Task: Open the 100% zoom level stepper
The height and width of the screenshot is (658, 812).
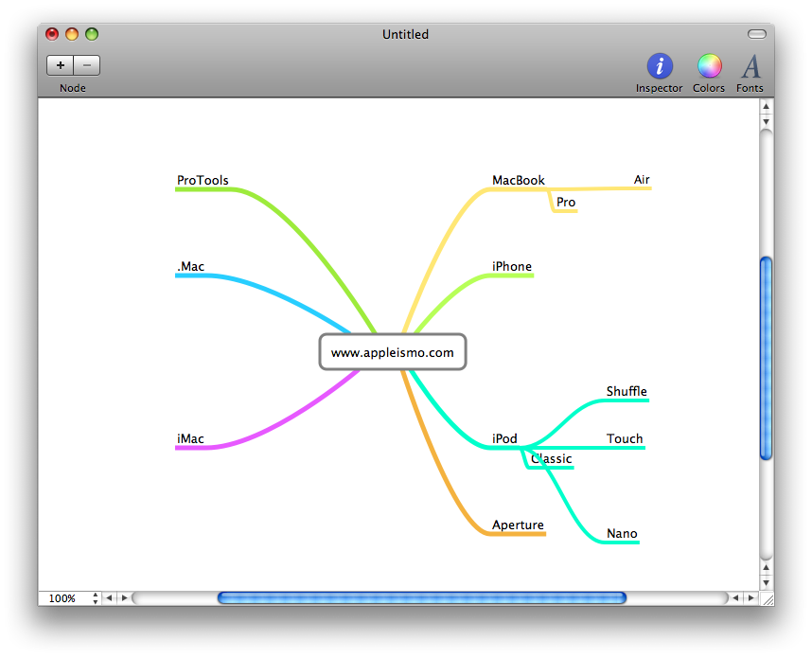Action: tap(96, 598)
